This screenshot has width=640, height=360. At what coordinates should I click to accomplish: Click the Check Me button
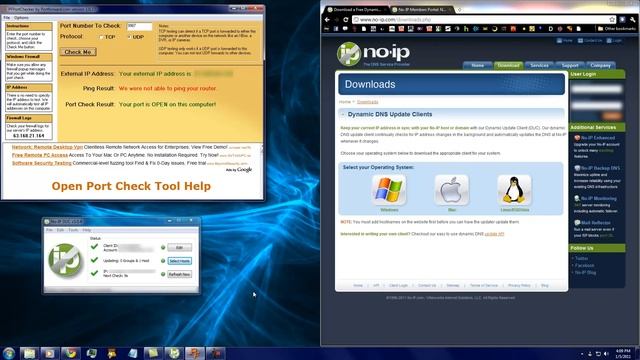(78, 52)
